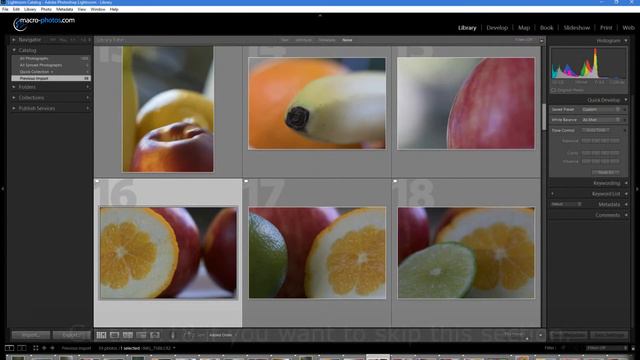
Task: Switch to Compare view in the toolbar
Action: click(x=128, y=335)
